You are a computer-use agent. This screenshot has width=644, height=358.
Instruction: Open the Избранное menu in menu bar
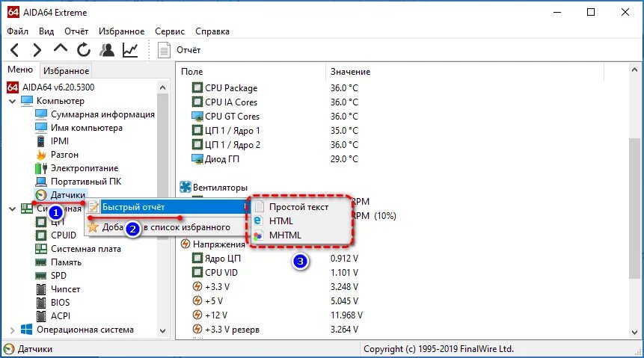click(x=122, y=31)
